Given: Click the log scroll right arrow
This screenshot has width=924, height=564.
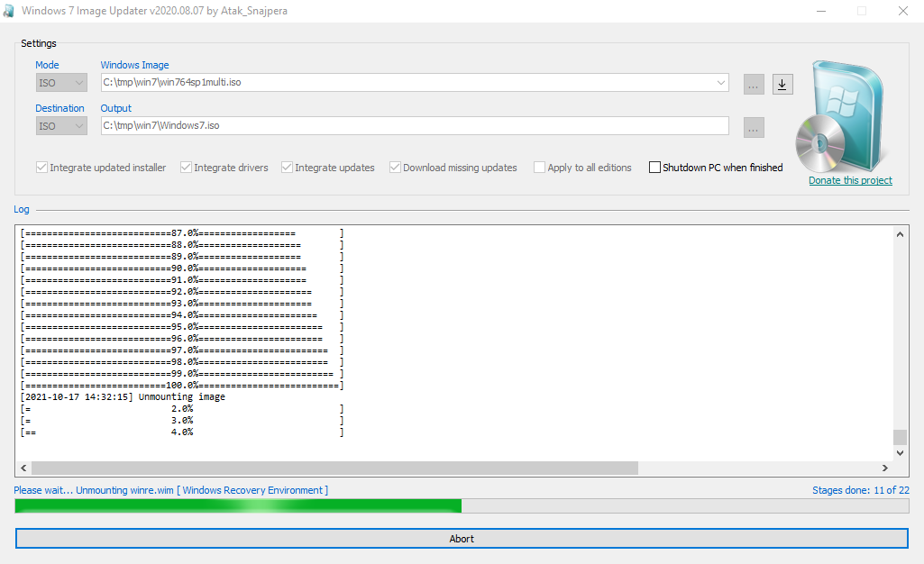Looking at the screenshot, I should tap(884, 468).
